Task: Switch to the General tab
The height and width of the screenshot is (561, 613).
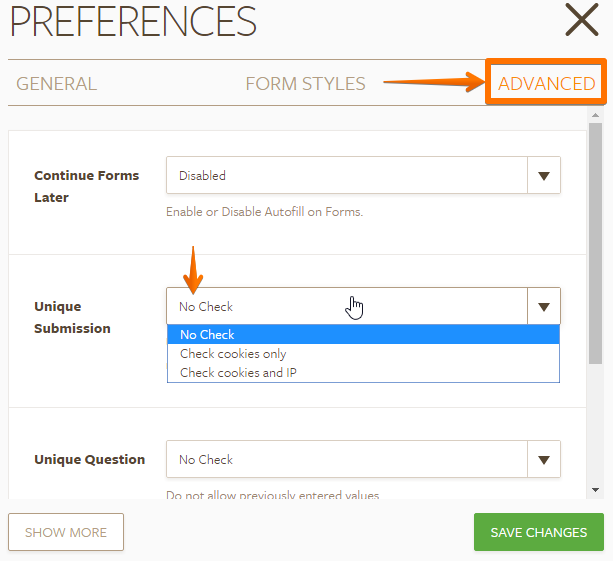Action: [57, 84]
